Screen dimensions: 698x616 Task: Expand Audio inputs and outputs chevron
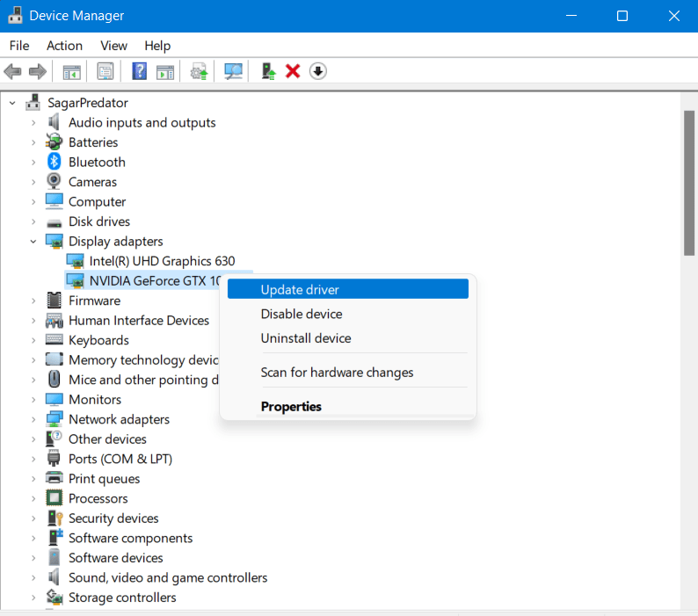[33, 122]
